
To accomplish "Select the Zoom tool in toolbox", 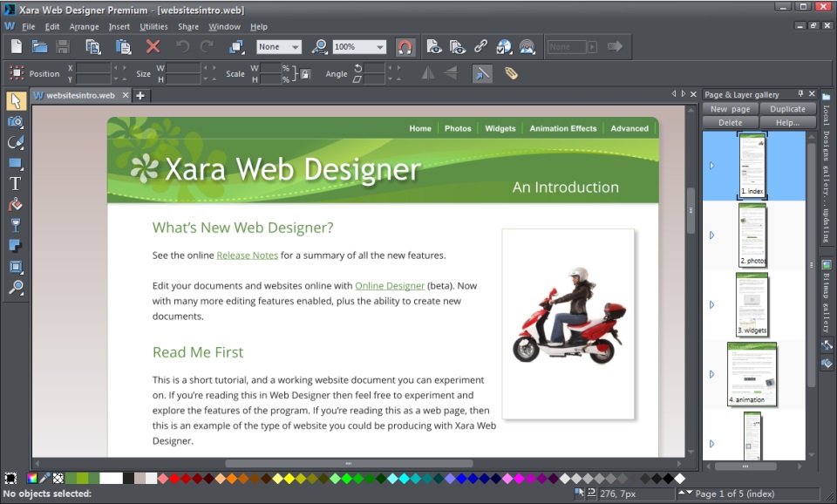I will 16,288.
